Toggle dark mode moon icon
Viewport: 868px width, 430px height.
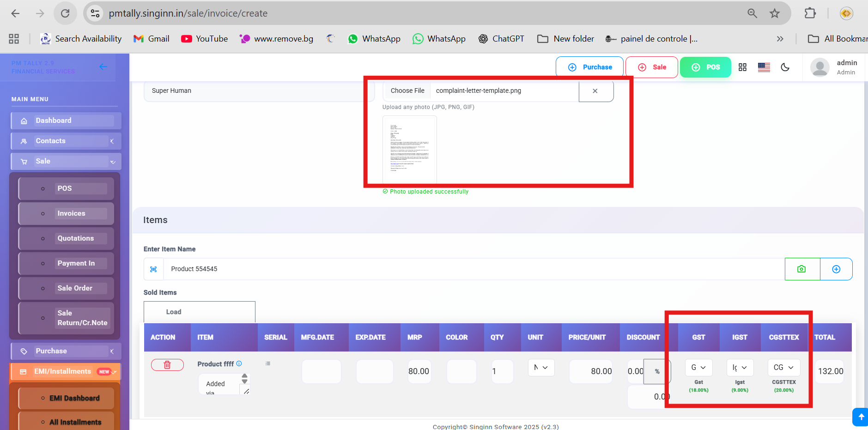pos(785,67)
